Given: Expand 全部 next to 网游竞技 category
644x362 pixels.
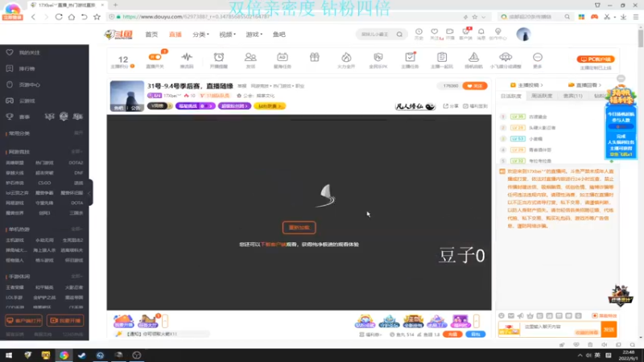Looking at the screenshot, I should pyautogui.click(x=76, y=152).
